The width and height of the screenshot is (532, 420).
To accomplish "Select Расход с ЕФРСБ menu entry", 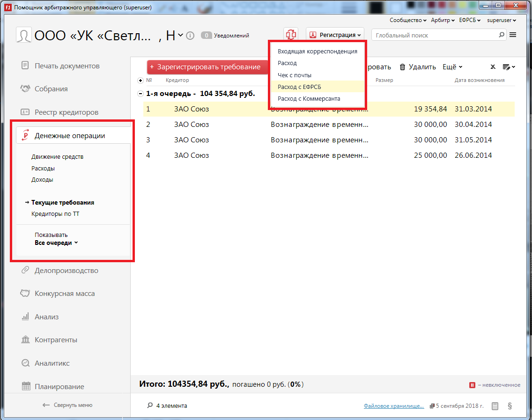I will pyautogui.click(x=299, y=87).
